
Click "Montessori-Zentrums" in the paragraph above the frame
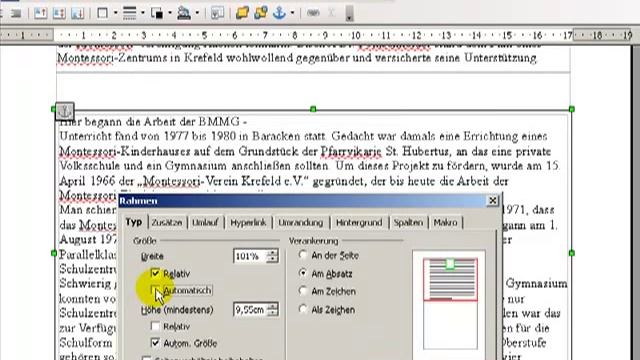[x=112, y=58]
